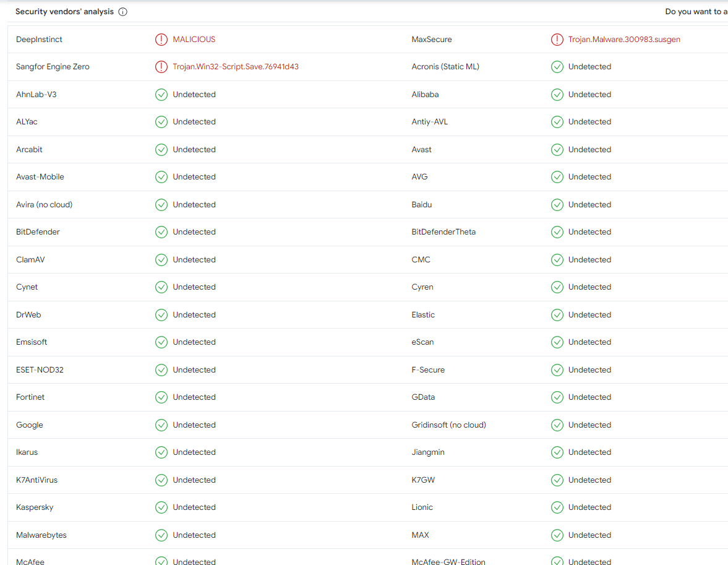Image resolution: width=728 pixels, height=565 pixels.
Task: Click the info icon beside Security vendors' analysis
Action: coord(122,12)
